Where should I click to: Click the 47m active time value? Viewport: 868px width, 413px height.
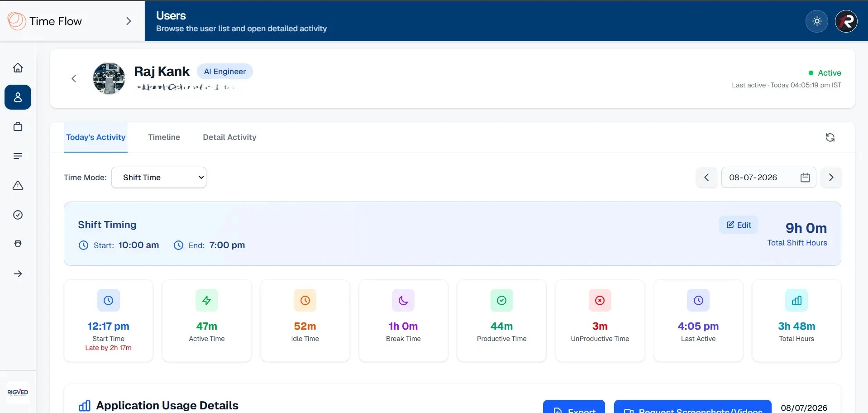point(207,326)
